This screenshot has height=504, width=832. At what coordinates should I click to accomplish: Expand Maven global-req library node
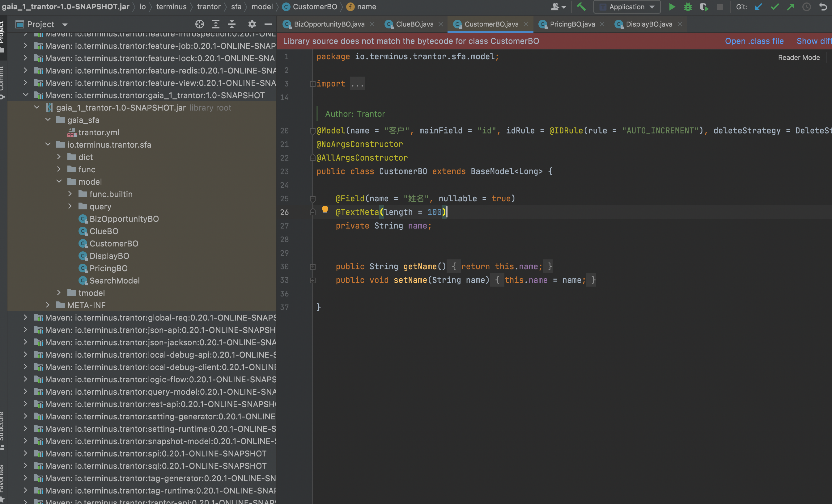[25, 317]
